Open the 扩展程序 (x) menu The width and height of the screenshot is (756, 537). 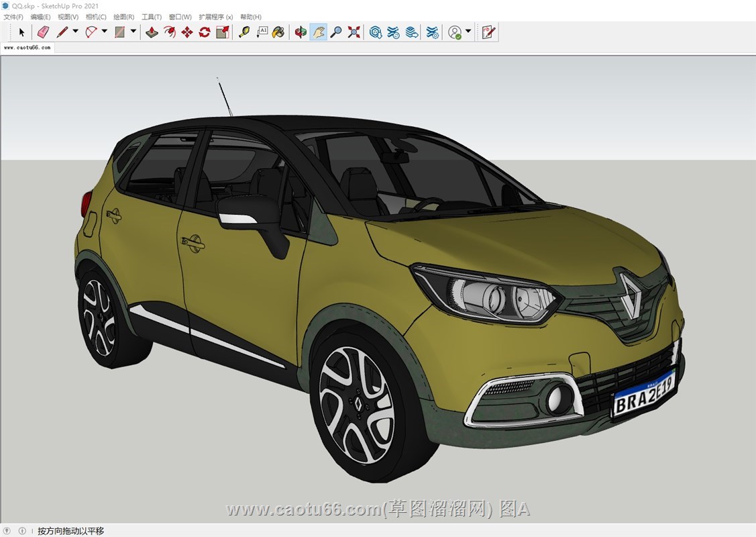click(x=216, y=17)
